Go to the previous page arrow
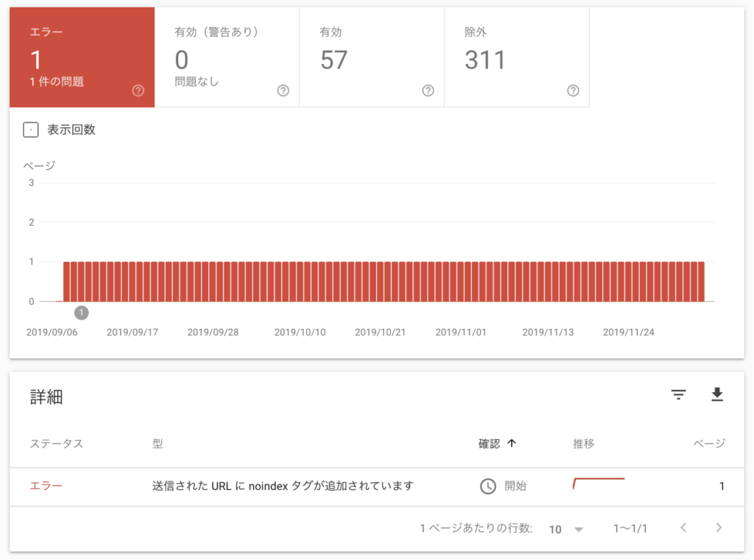 pos(683,528)
